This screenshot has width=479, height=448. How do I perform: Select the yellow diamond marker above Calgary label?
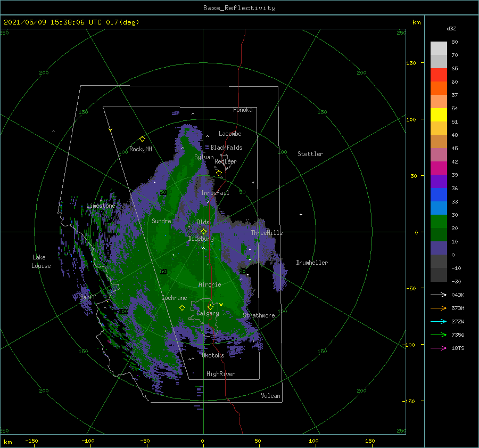pyautogui.click(x=210, y=307)
